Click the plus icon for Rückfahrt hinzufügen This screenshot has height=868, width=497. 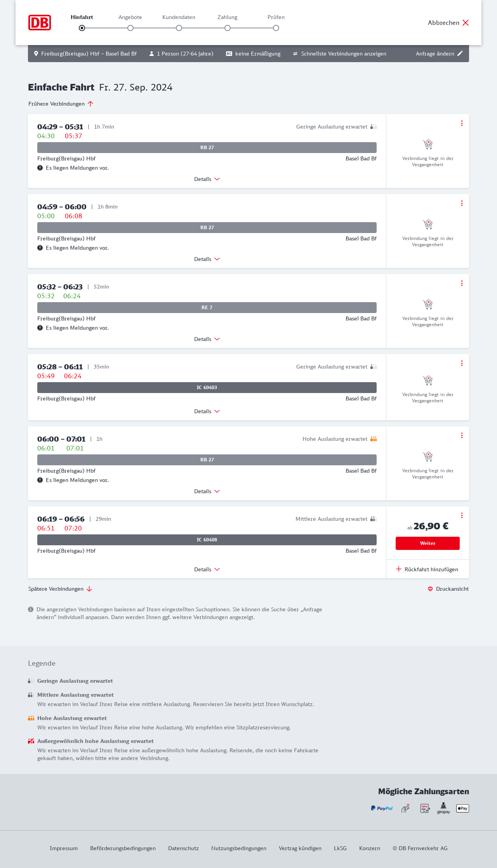pos(399,569)
